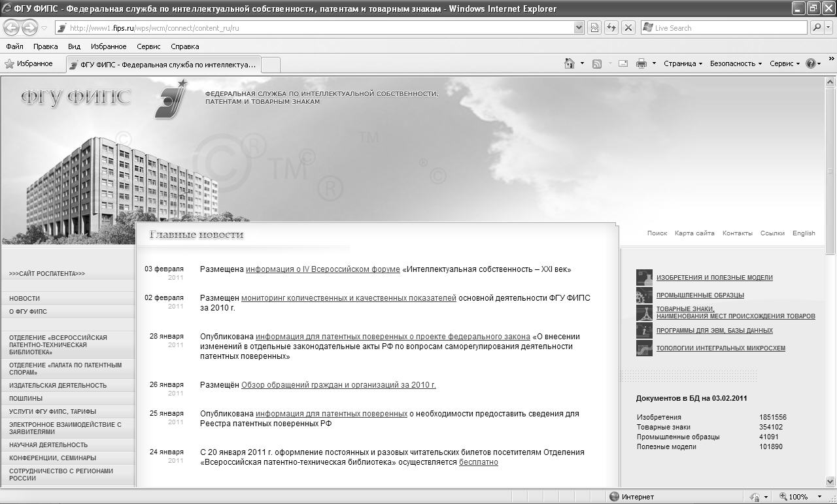Open the Контакты link
The width and height of the screenshot is (837, 504).
(738, 233)
